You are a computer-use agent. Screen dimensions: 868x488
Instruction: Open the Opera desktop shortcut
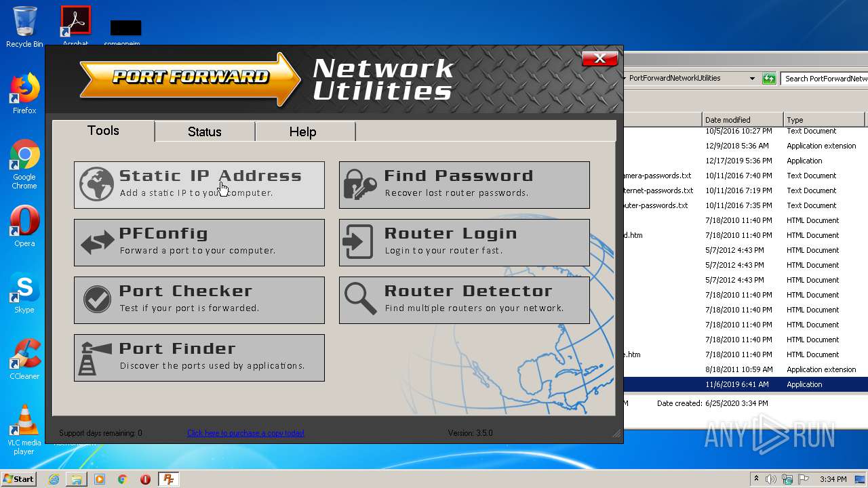[24, 226]
